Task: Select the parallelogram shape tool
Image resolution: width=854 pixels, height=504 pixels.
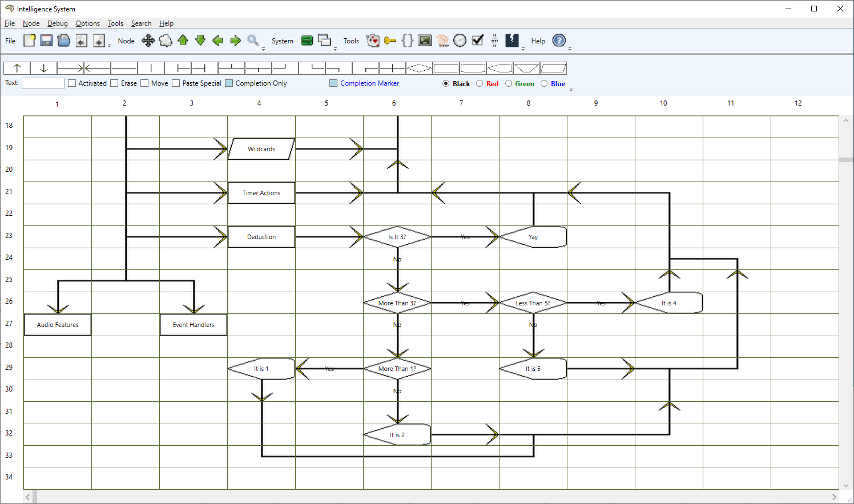Action: pos(553,68)
